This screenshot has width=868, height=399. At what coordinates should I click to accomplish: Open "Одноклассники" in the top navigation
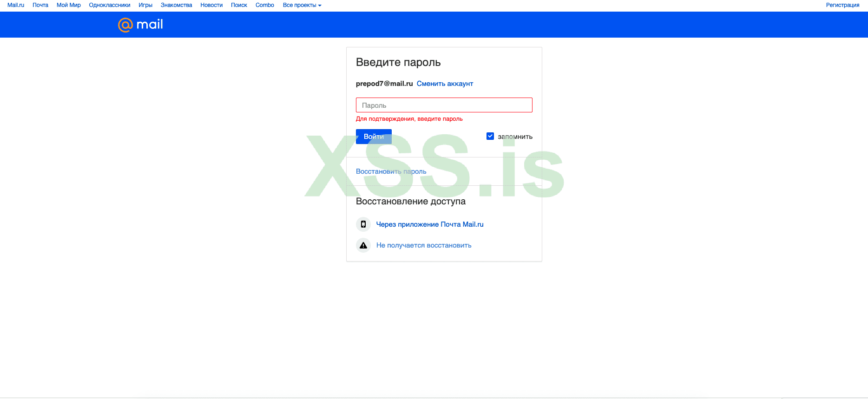[110, 5]
